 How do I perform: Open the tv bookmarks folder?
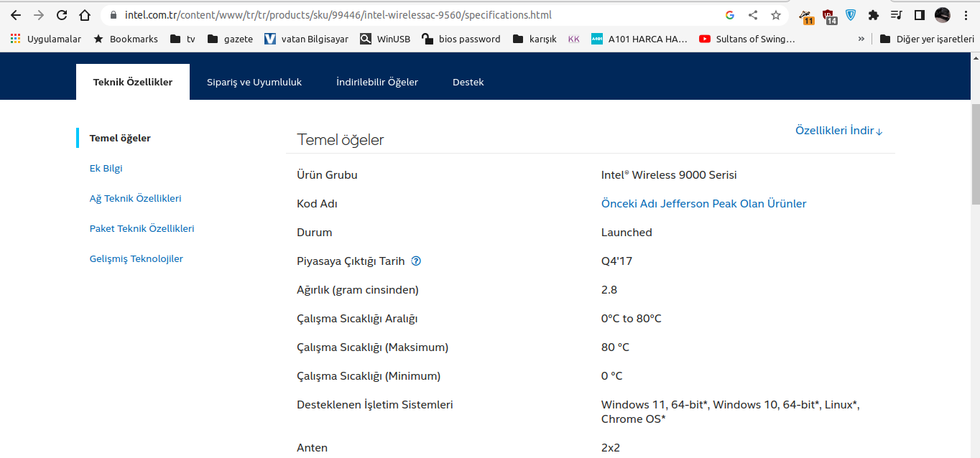(x=182, y=39)
